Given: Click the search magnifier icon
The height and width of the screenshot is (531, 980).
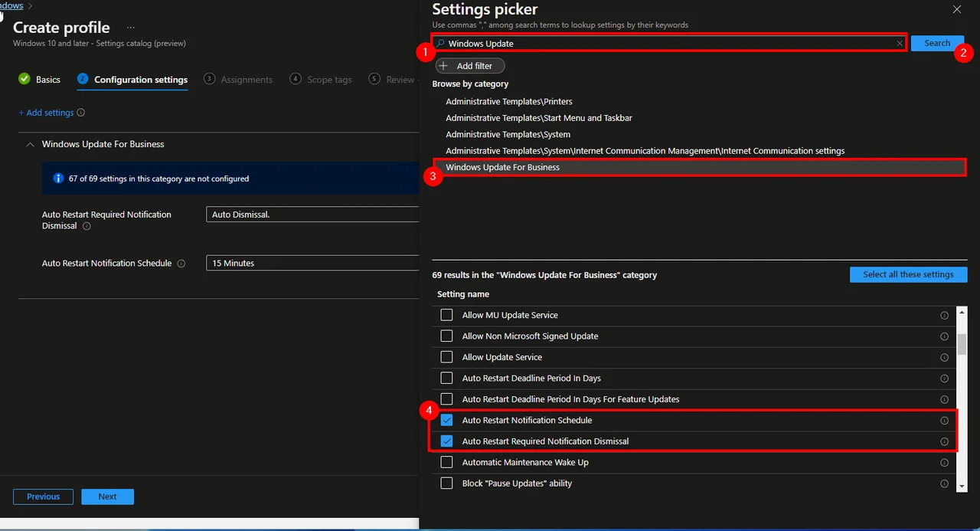Looking at the screenshot, I should click(x=440, y=44).
